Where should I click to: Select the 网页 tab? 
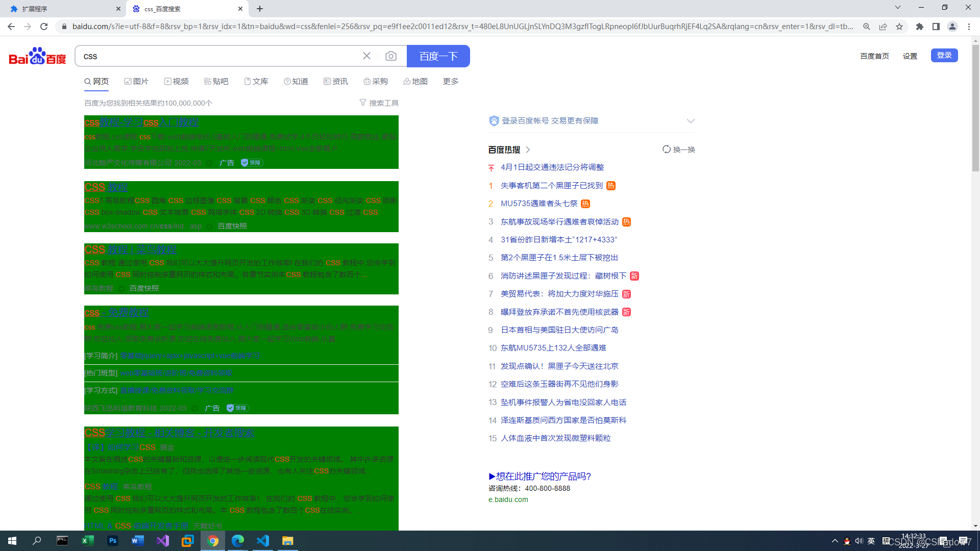(96, 82)
